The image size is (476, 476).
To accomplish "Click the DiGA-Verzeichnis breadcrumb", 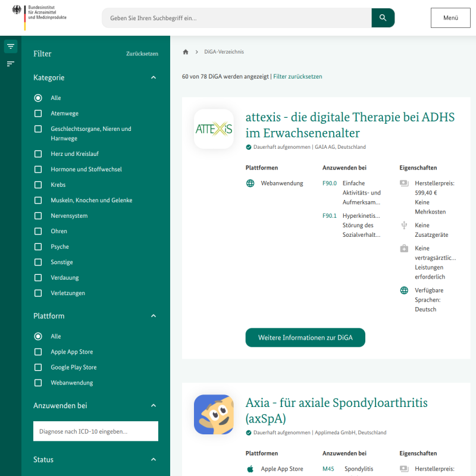I will 224,52.
